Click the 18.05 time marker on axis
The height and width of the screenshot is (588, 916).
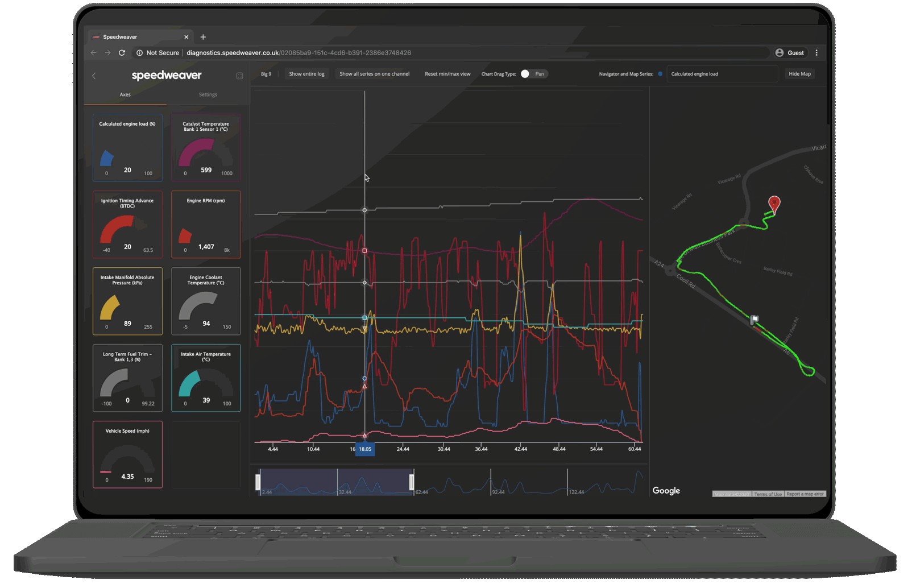coord(365,449)
